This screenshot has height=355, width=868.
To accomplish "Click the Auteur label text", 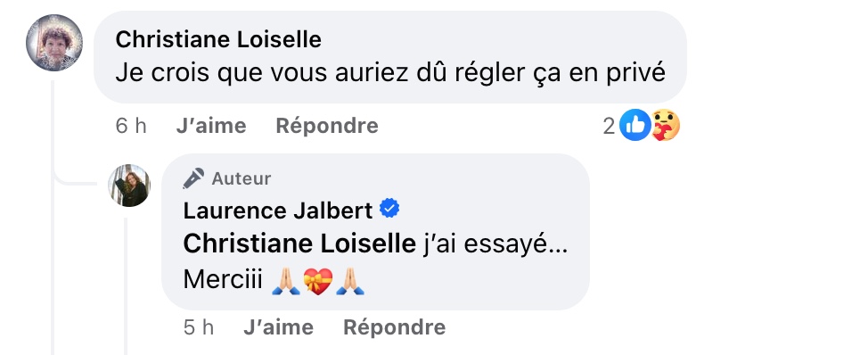I will click(242, 179).
